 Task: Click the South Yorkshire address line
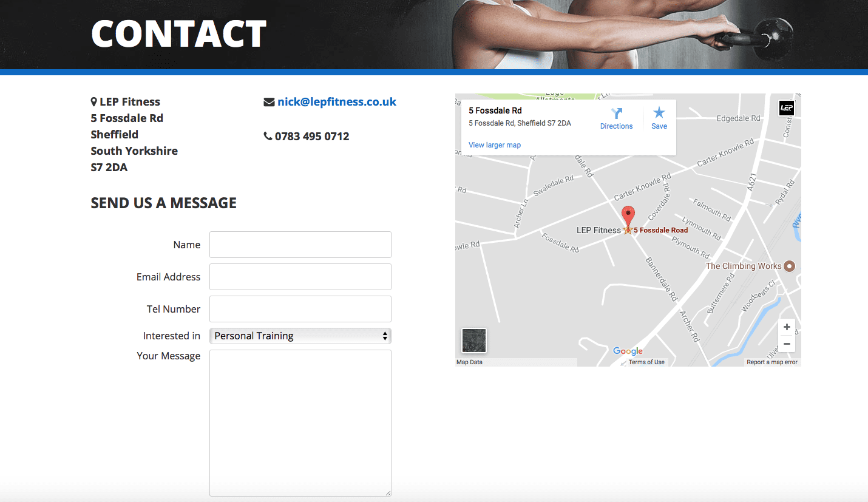[134, 151]
